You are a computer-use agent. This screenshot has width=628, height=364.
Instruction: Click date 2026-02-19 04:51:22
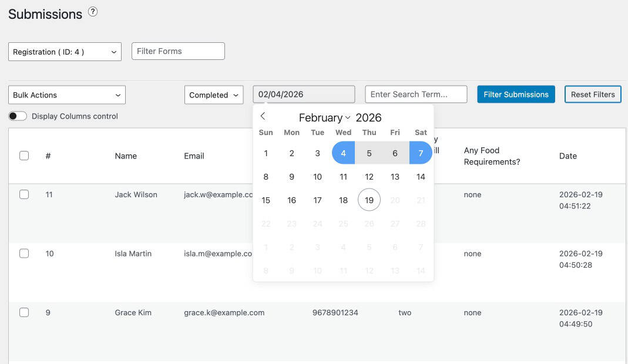[581, 200]
